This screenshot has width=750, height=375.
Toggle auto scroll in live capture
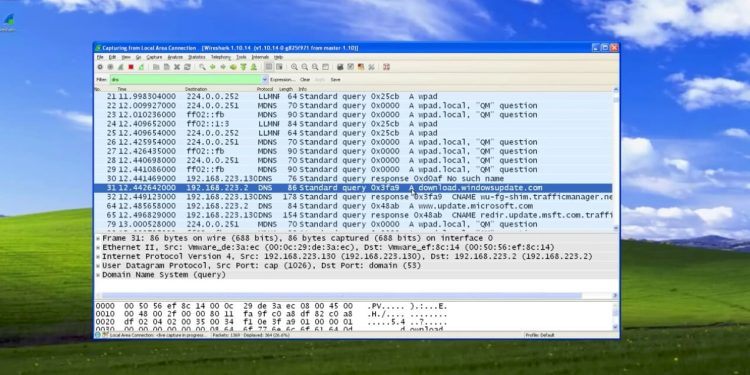[279, 67]
